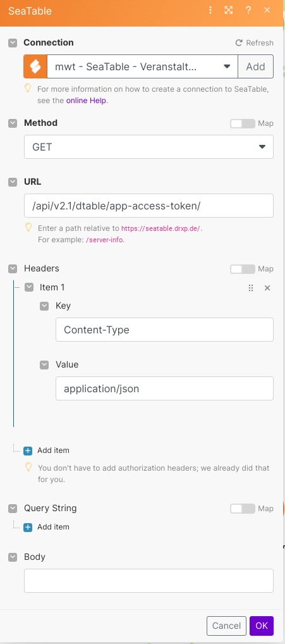285x644 pixels.
Task: Enable the Query String Map switch
Action: pyautogui.click(x=243, y=509)
